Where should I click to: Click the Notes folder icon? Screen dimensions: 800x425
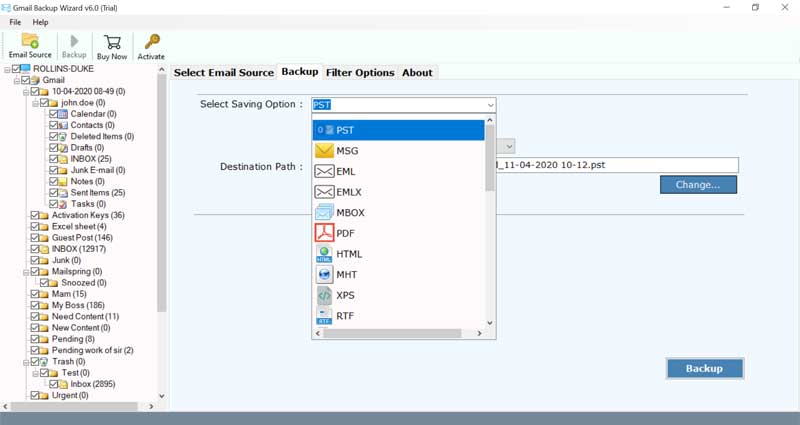pos(63,181)
